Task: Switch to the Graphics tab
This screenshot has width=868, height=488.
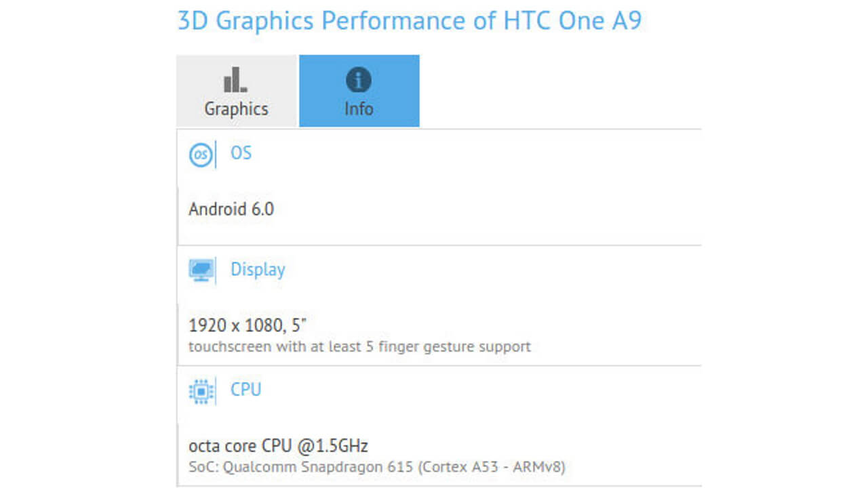Action: coord(236,91)
